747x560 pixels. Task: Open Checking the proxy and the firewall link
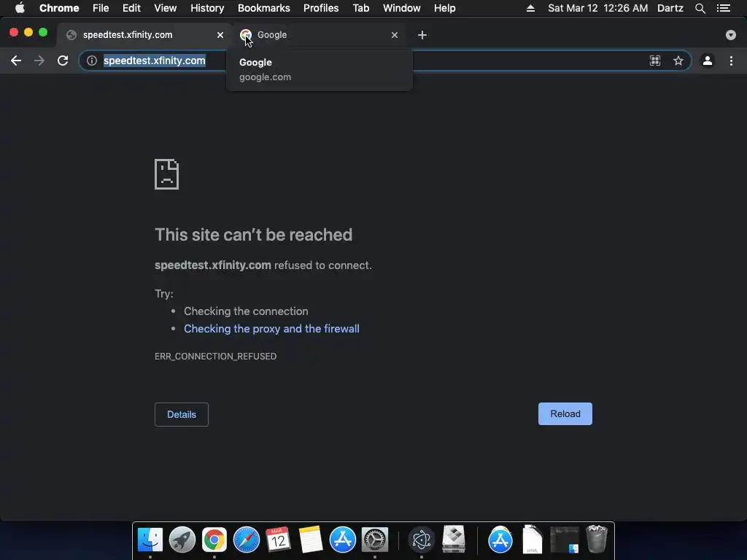(x=271, y=329)
